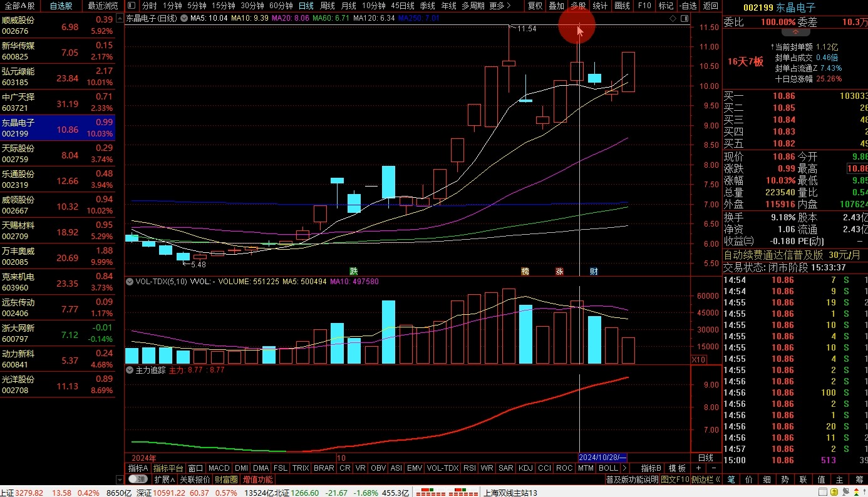This screenshot has width=868, height=497.
Task: Toggle the 指标B panel selector
Action: [x=651, y=468]
